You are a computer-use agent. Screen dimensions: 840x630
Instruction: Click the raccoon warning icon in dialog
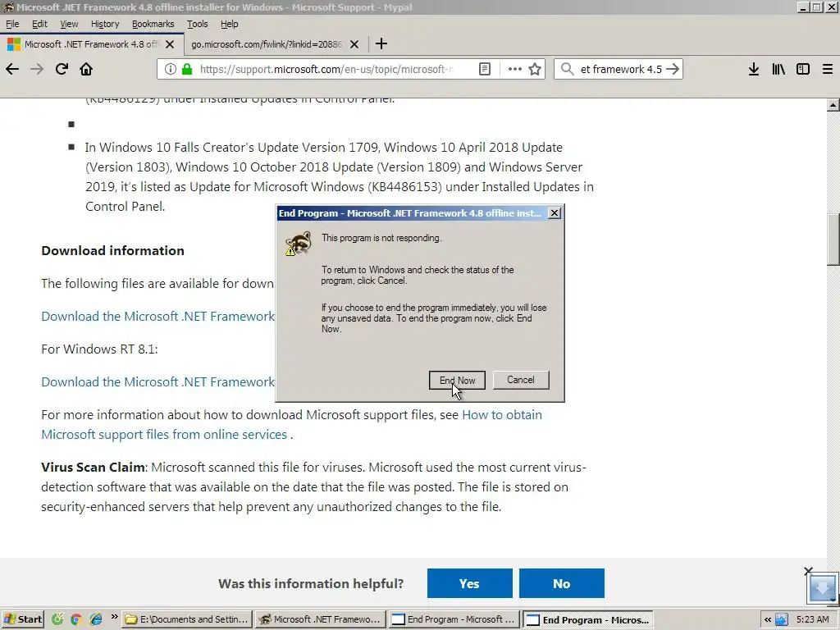[x=299, y=244]
